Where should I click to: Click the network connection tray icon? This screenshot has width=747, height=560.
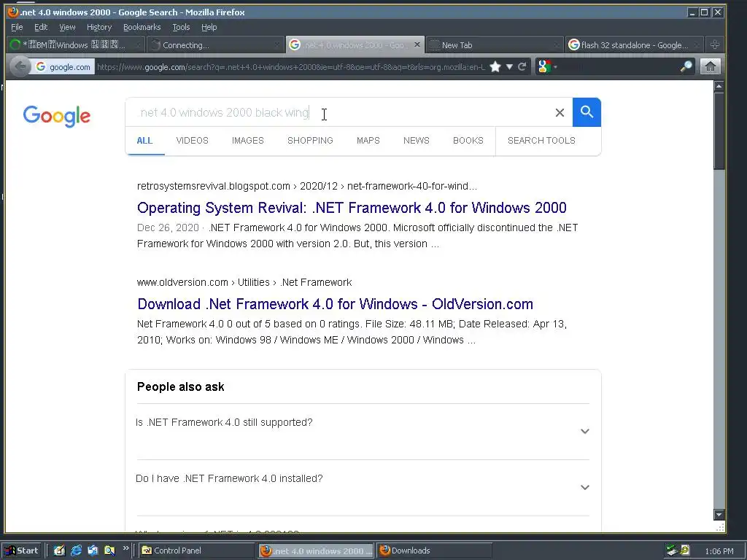click(x=672, y=551)
